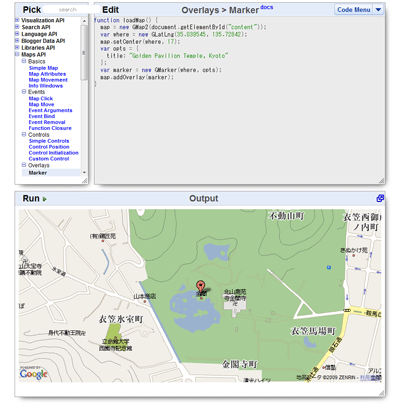Click the Pick tree scrollbar thumb
Viewport: 400px width, 412px height.
[x=84, y=52]
